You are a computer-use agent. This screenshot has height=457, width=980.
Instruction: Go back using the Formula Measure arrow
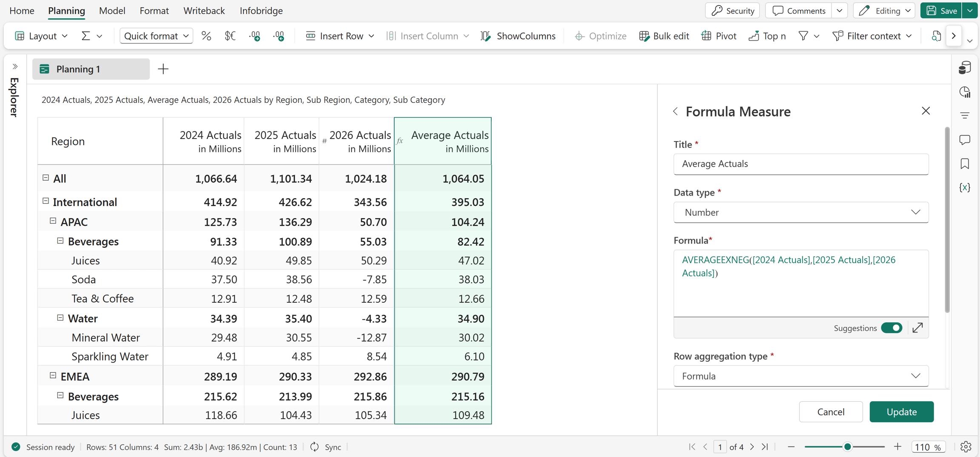pos(675,111)
